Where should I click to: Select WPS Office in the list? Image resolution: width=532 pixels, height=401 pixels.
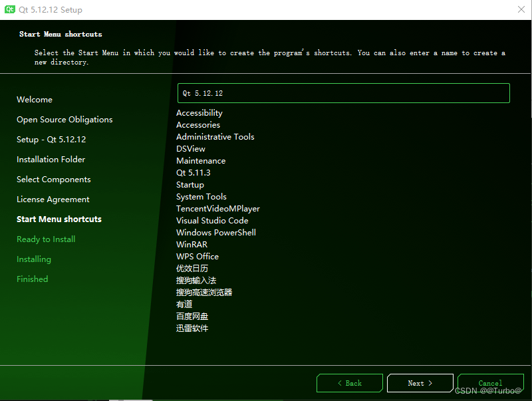pyautogui.click(x=198, y=257)
